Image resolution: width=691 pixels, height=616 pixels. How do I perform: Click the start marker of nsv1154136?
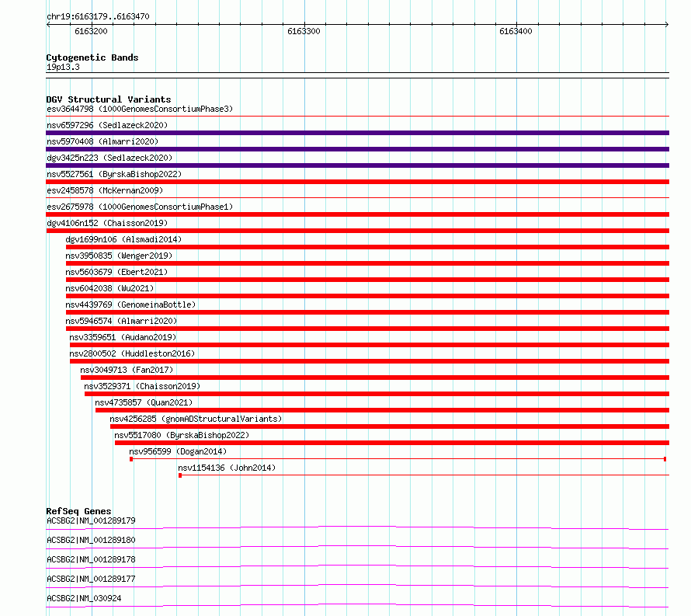[180, 475]
